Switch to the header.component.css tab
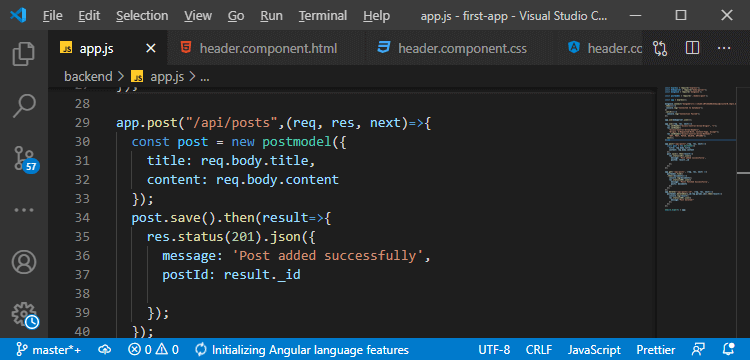Viewport: 750px width, 360px height. [461, 48]
